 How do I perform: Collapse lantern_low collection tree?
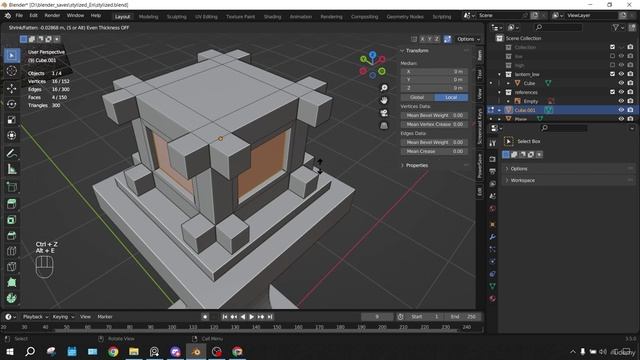coord(500,74)
